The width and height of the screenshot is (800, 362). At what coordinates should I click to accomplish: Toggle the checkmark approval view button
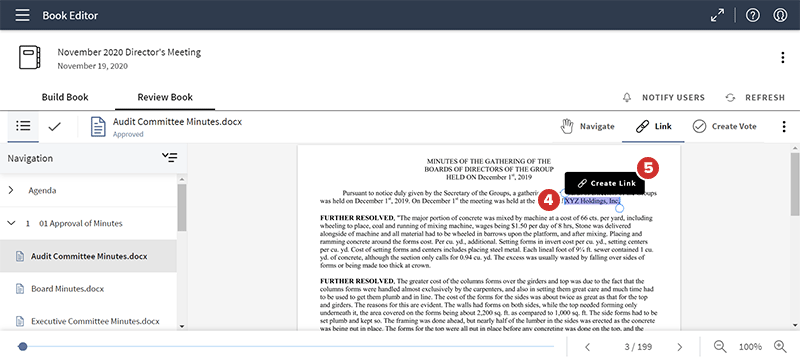click(55, 126)
